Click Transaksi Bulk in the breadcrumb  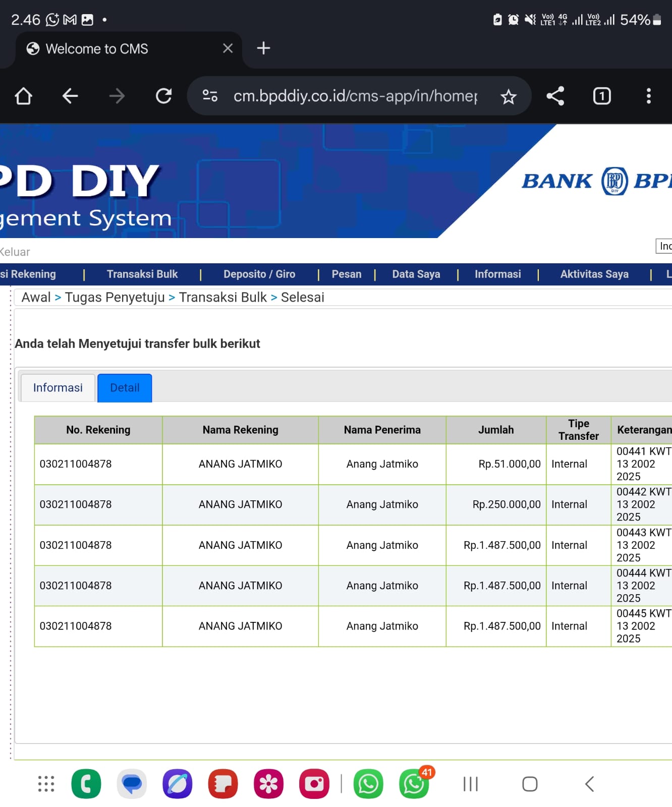click(x=223, y=298)
